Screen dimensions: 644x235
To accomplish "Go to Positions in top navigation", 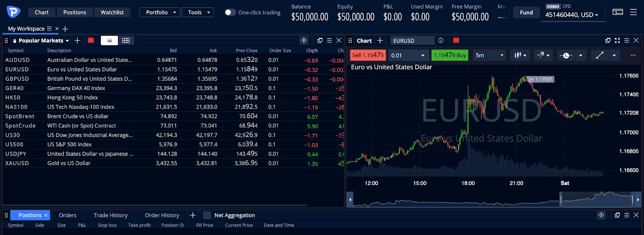I will pyautogui.click(x=74, y=12).
